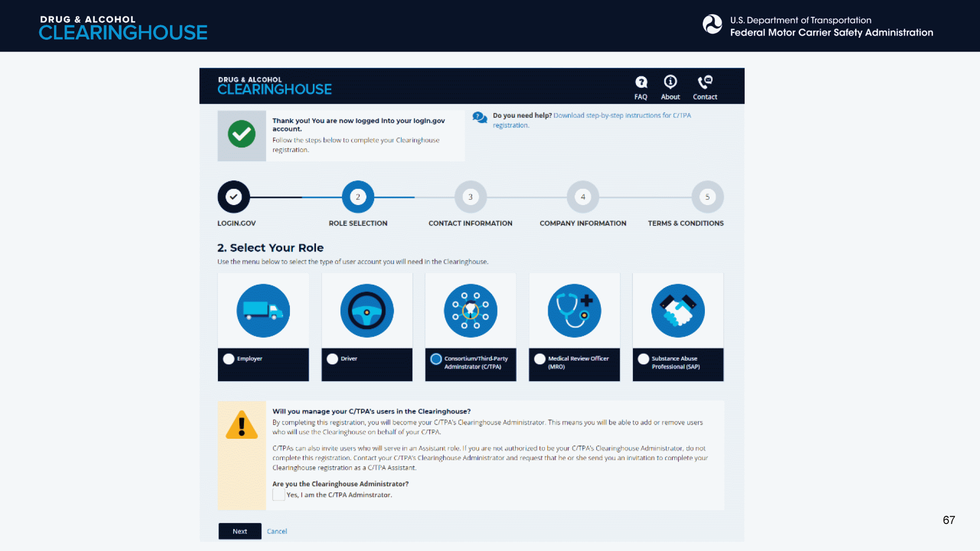Open Download step-by-step instructions for C/TPA link
The image size is (980, 551).
622,115
